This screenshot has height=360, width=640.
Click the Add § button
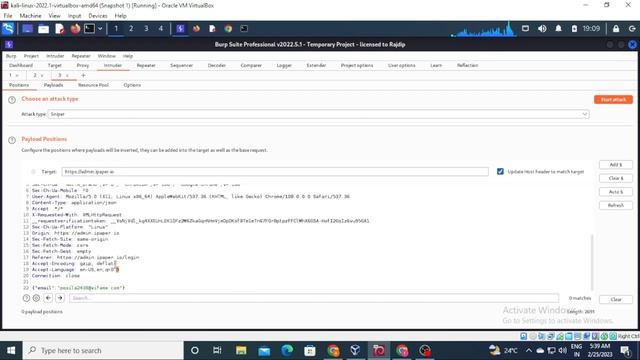[x=616, y=164]
